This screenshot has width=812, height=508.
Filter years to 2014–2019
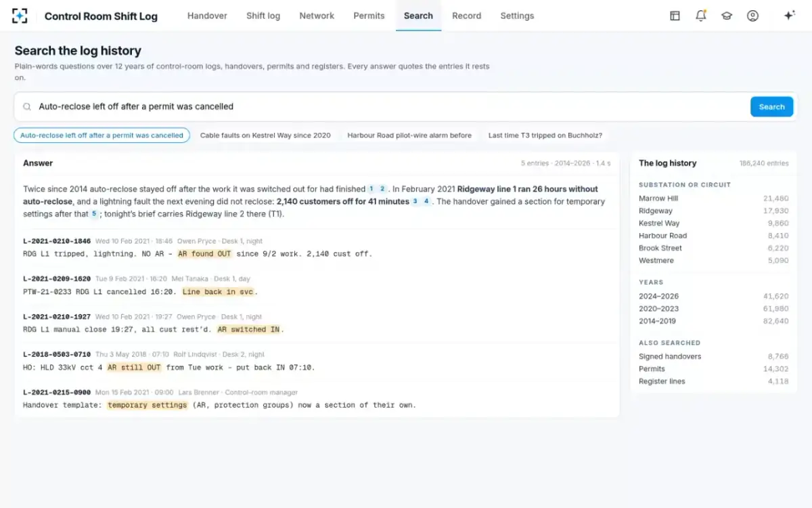click(x=713, y=321)
